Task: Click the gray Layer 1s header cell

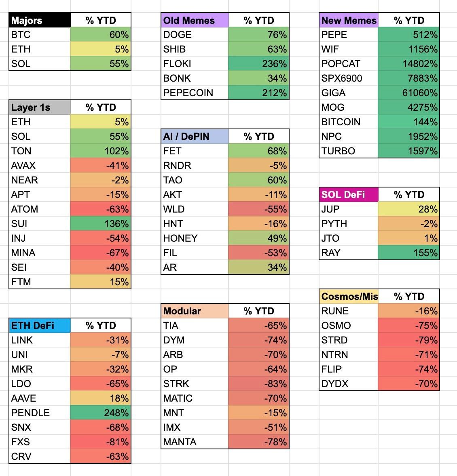Action: [40, 107]
